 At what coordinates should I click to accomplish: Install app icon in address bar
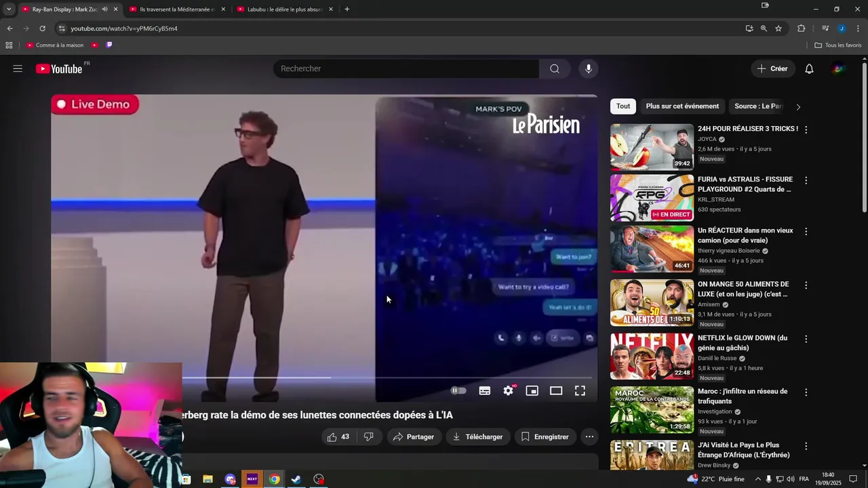click(749, 28)
